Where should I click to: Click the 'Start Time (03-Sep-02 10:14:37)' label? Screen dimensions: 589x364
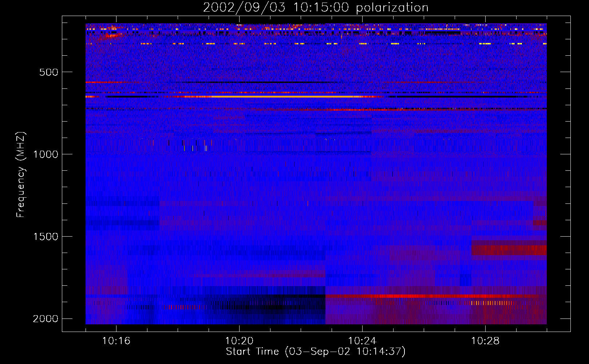click(x=316, y=352)
